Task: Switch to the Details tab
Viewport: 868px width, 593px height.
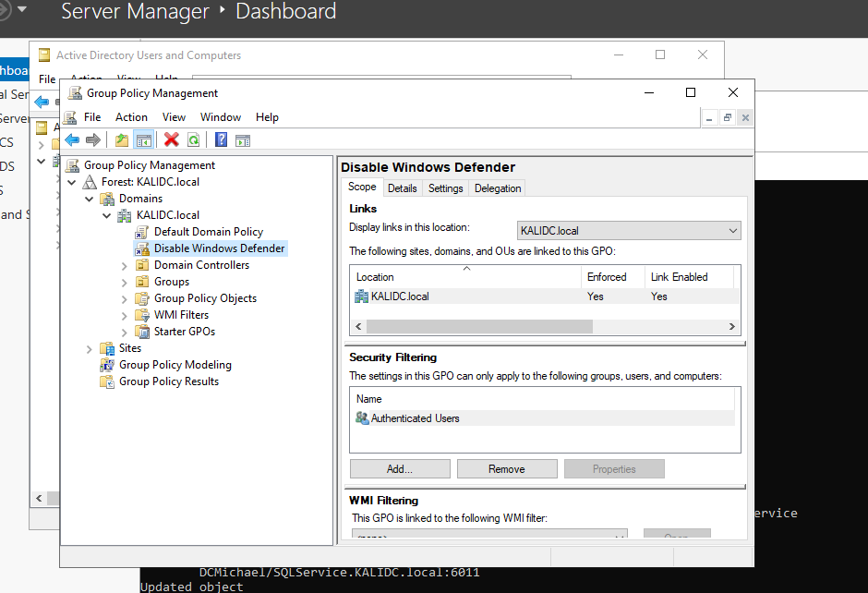Action: point(402,188)
